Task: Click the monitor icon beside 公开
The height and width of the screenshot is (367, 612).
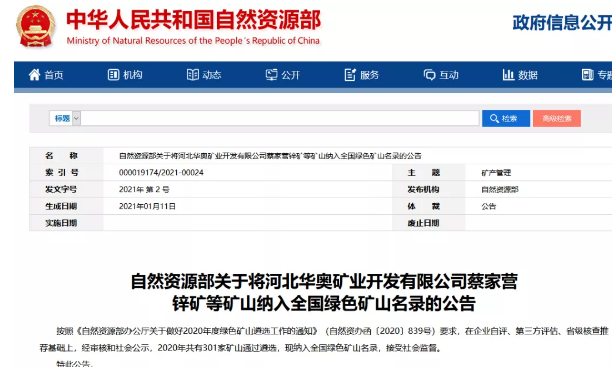Action: 272,75
